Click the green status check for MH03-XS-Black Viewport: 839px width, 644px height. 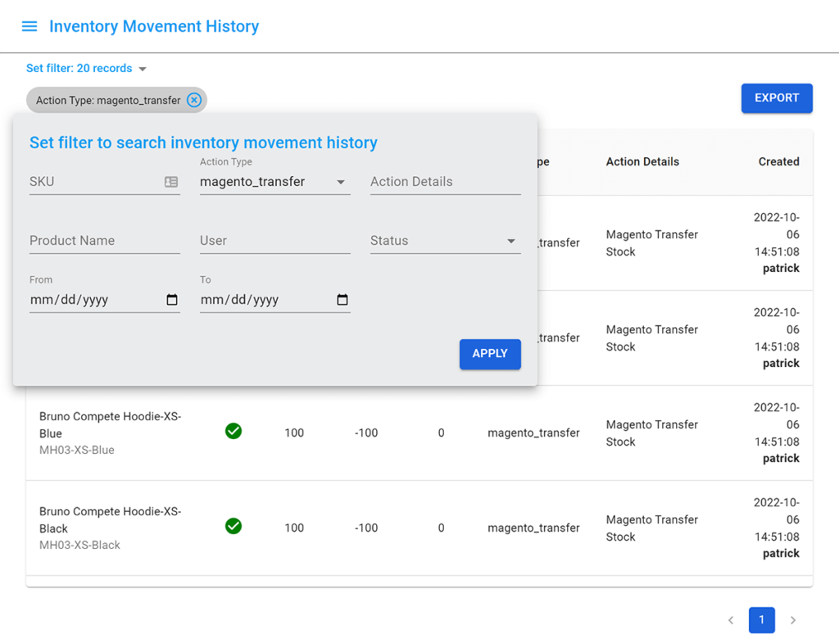pyautogui.click(x=233, y=527)
